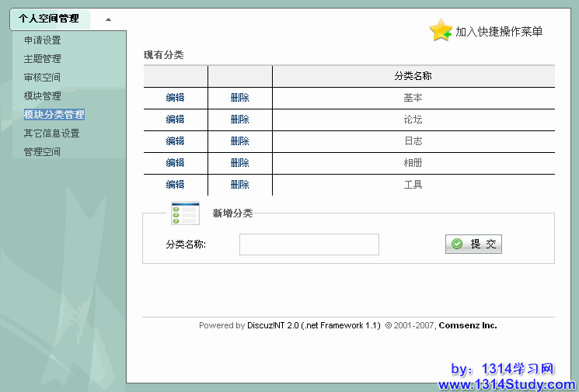Delete the 基本 category
Viewport: 579px width, 392px height.
tap(239, 98)
